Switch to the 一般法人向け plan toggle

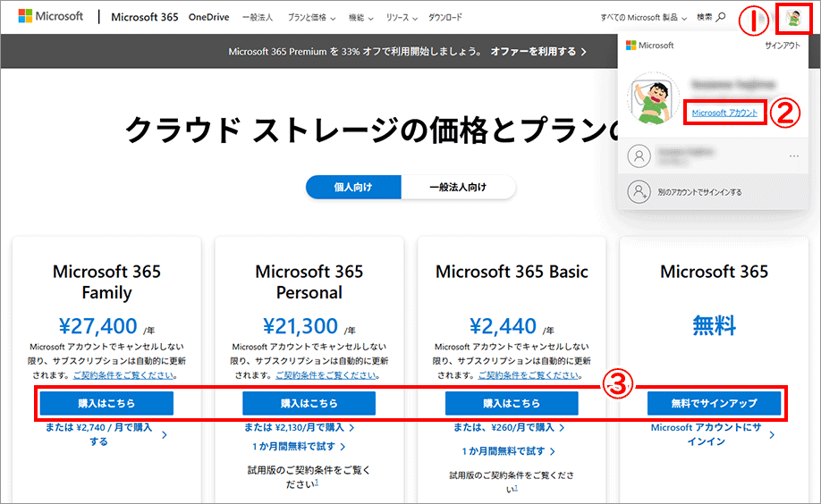coord(458,187)
